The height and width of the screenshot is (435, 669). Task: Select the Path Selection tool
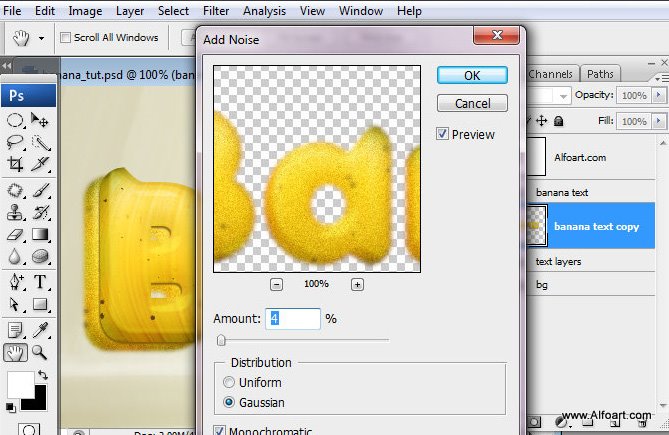tap(15, 304)
